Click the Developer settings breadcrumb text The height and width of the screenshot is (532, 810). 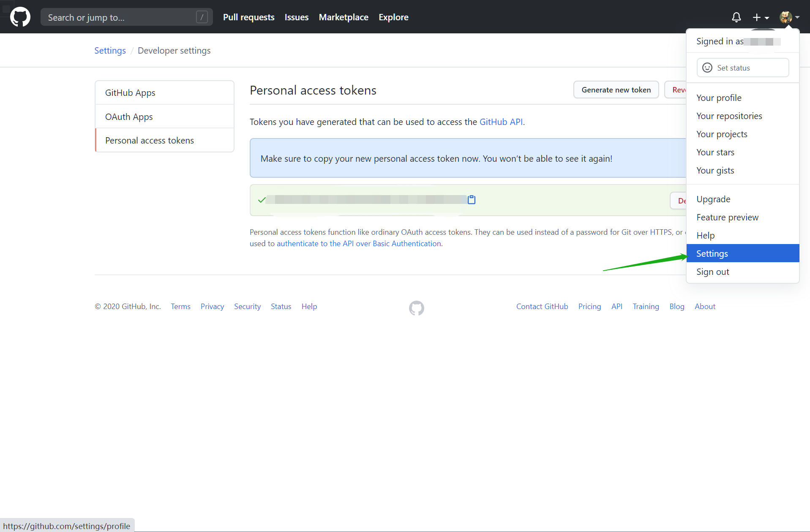174,51
